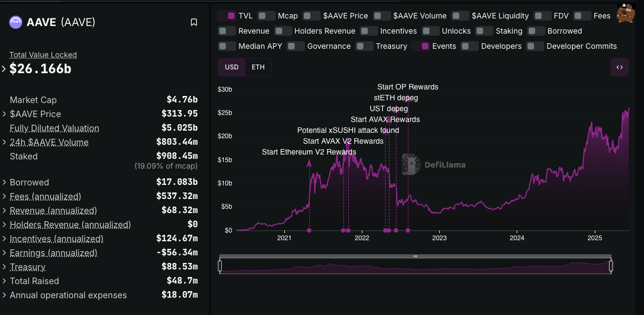Expand the Earnings (annualized) row

point(4,253)
